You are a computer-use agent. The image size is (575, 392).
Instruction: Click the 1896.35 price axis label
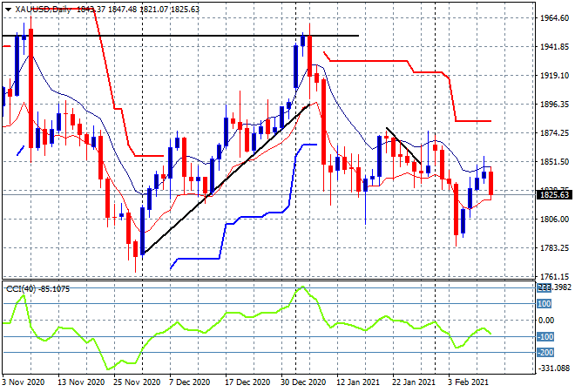click(555, 105)
